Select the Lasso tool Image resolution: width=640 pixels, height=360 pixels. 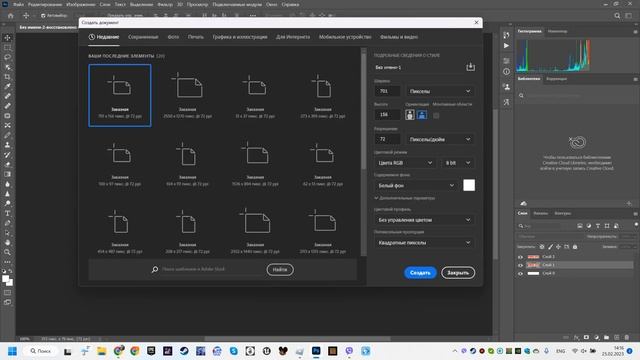(x=7, y=57)
